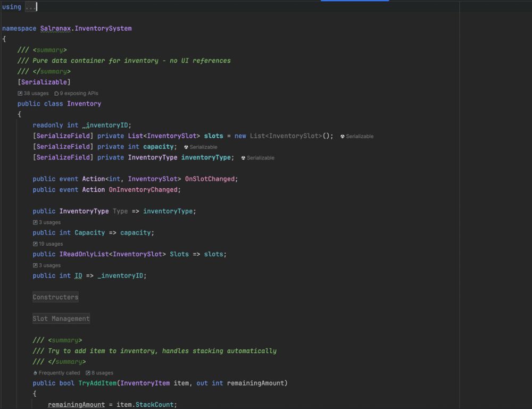Click the Capacity property name
532x409 pixels.
tap(89, 232)
